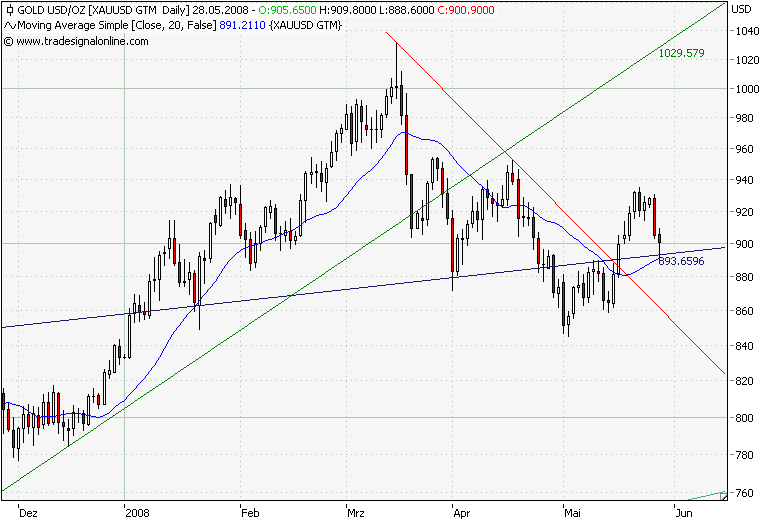
Task: Click the USD currency label on the price axis
Action: coord(741,9)
